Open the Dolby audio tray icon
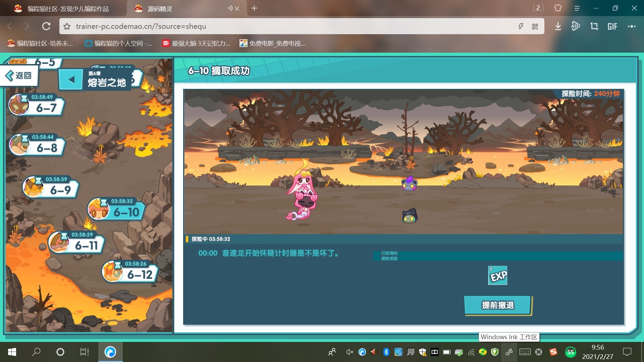Viewport: 644px width, 362px height. pyautogui.click(x=435, y=352)
